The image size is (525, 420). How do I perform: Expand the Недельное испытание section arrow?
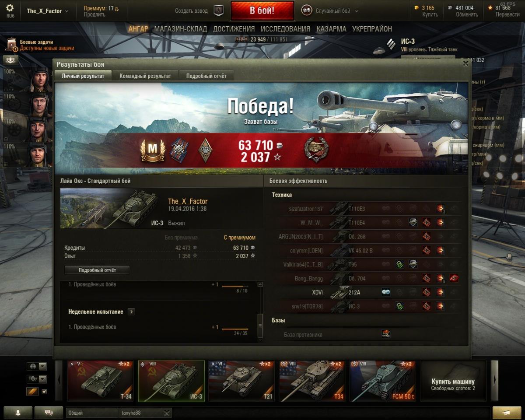[131, 311]
